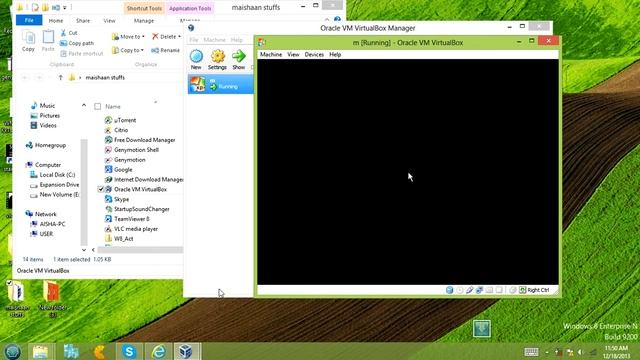Open View menu in running VM window
The width and height of the screenshot is (640, 360).
point(293,54)
